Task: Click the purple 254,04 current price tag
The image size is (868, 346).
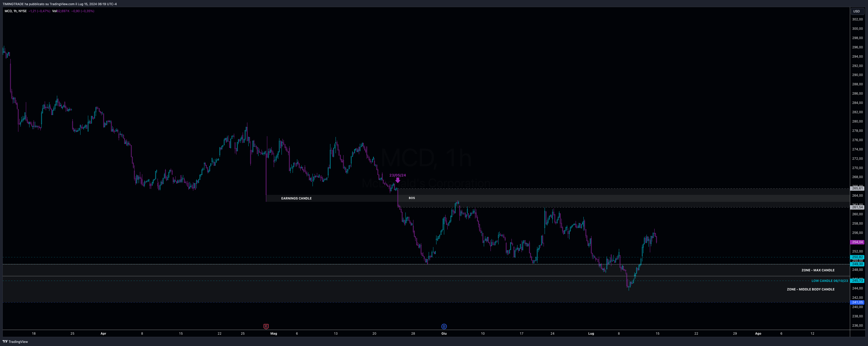Action: (857, 242)
